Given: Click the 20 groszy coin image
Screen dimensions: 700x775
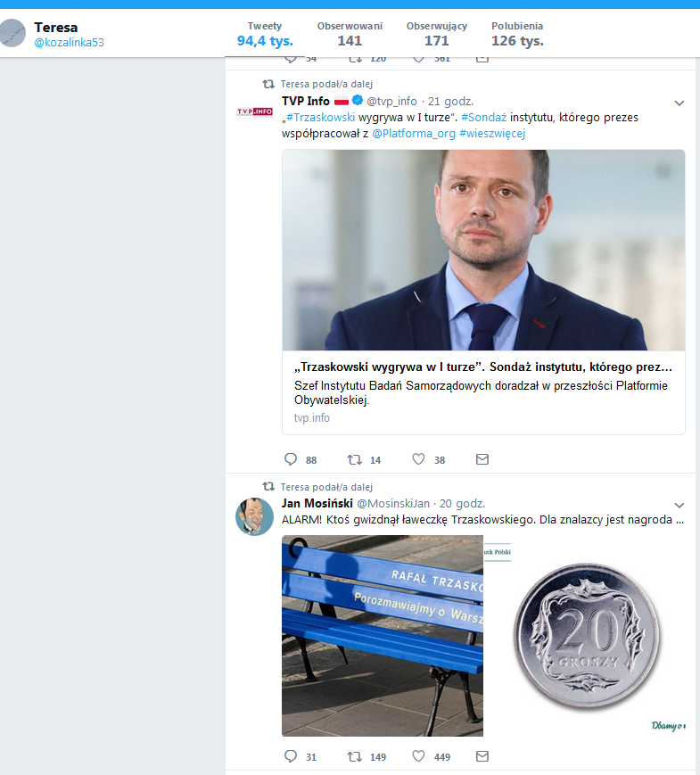Looking at the screenshot, I should coord(589,635).
